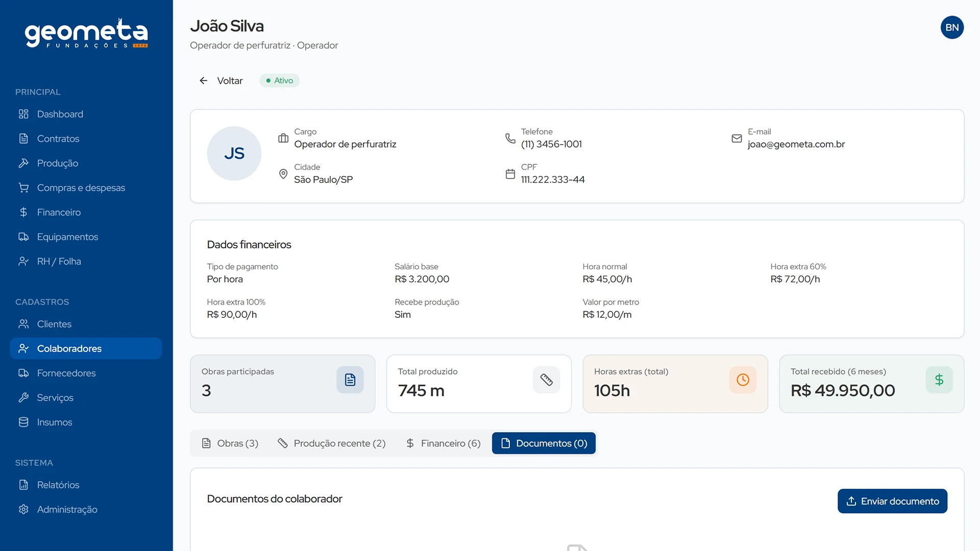The image size is (980, 551).
Task: Click the Equipamentos truck icon
Action: 23,237
